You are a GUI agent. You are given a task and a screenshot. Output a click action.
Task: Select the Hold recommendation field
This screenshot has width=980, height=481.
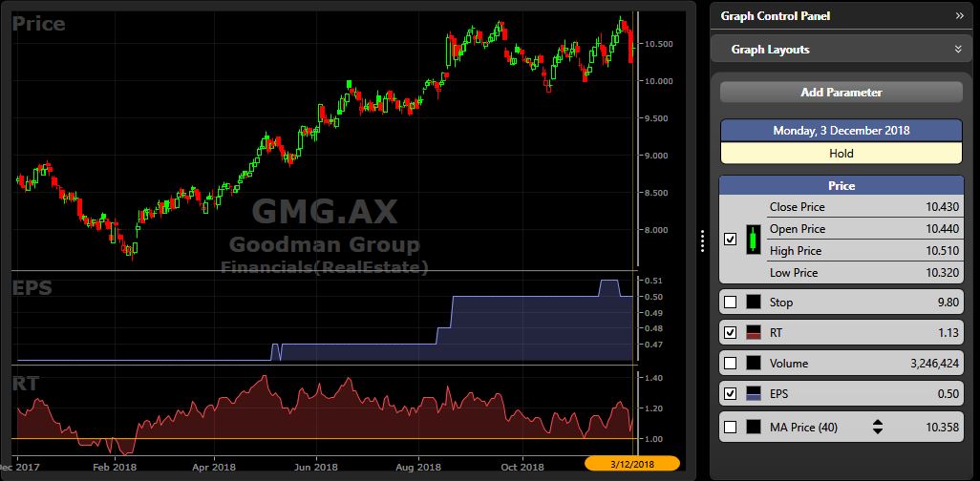(x=842, y=153)
